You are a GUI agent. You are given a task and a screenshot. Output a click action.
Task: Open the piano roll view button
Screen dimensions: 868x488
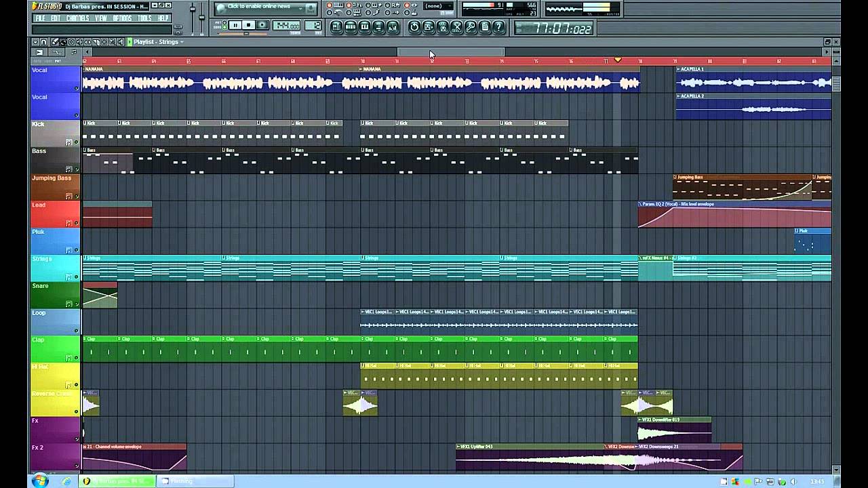coord(364,27)
